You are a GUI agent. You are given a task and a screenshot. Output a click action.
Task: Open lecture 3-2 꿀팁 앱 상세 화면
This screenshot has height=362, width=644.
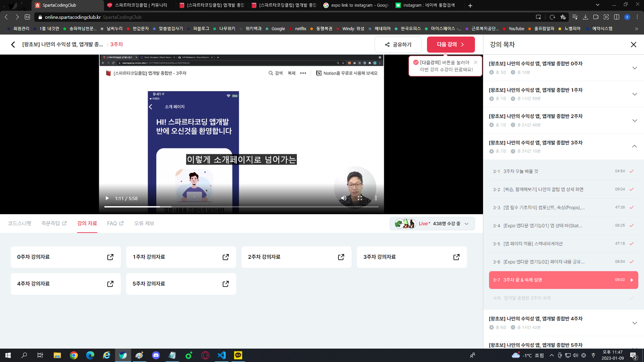point(563,189)
